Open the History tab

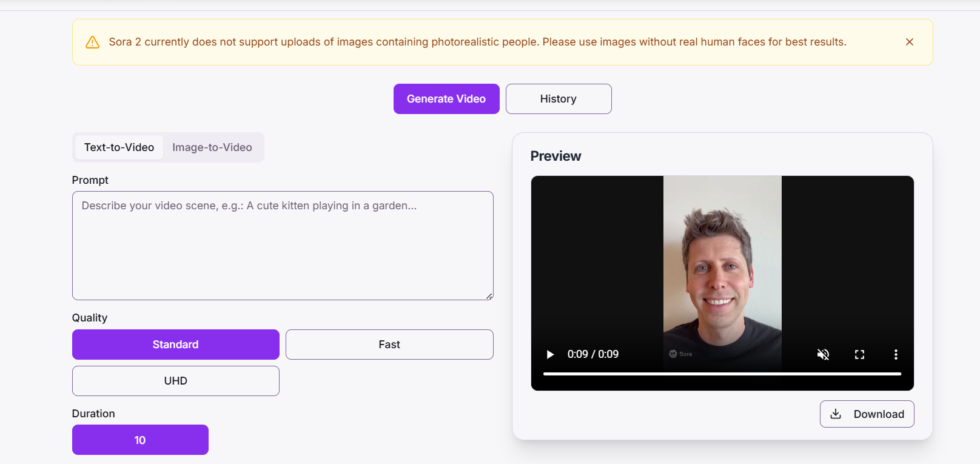coord(559,99)
